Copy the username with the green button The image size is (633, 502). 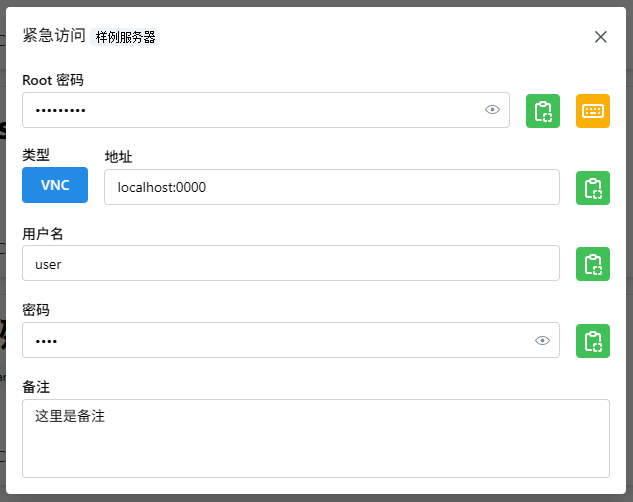592,264
